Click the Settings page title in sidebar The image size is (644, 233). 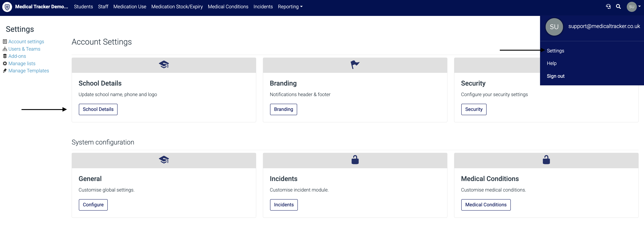point(20,29)
